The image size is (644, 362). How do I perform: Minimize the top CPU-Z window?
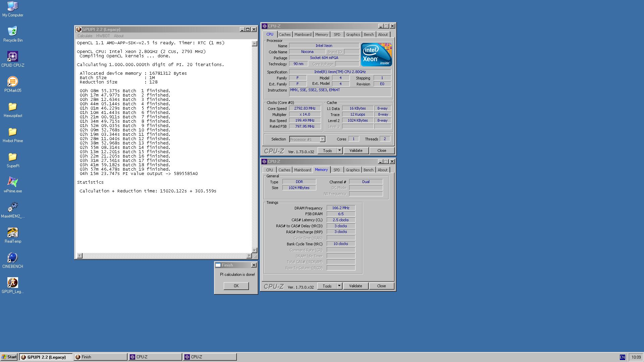point(381,26)
